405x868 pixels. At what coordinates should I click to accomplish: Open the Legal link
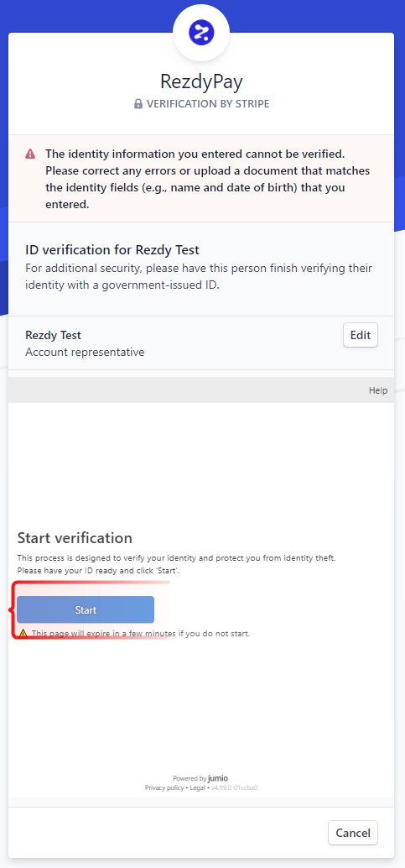[198, 787]
